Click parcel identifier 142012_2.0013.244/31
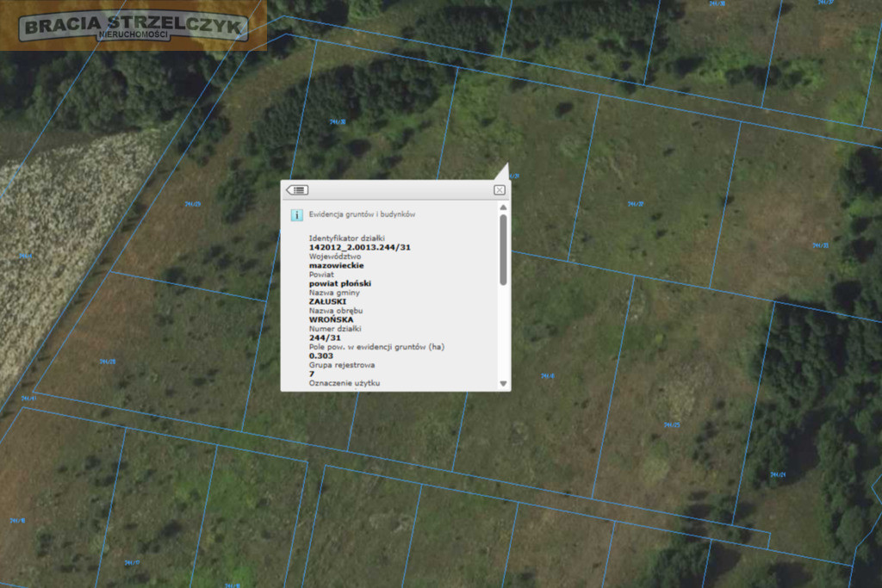This screenshot has width=882, height=588. (359, 247)
